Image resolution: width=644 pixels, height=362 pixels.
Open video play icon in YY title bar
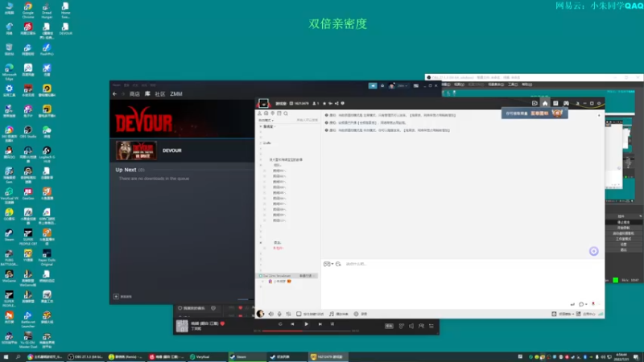[535, 104]
